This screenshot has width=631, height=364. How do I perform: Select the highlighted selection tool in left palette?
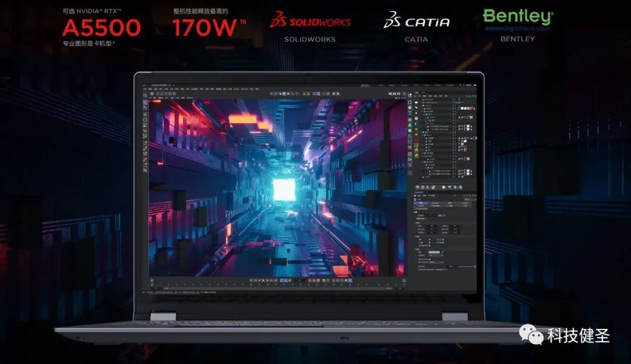pos(145,102)
